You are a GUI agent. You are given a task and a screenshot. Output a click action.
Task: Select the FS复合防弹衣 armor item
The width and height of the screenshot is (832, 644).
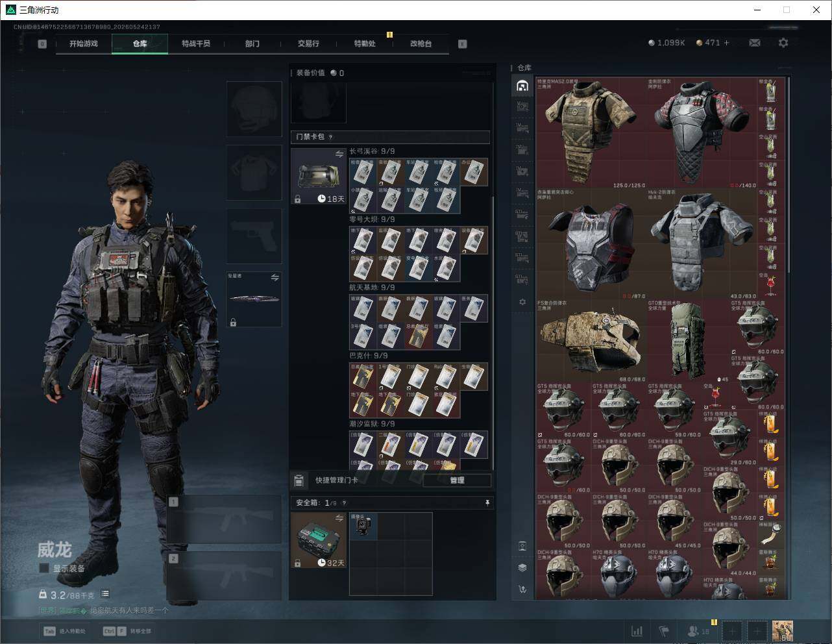coord(591,341)
